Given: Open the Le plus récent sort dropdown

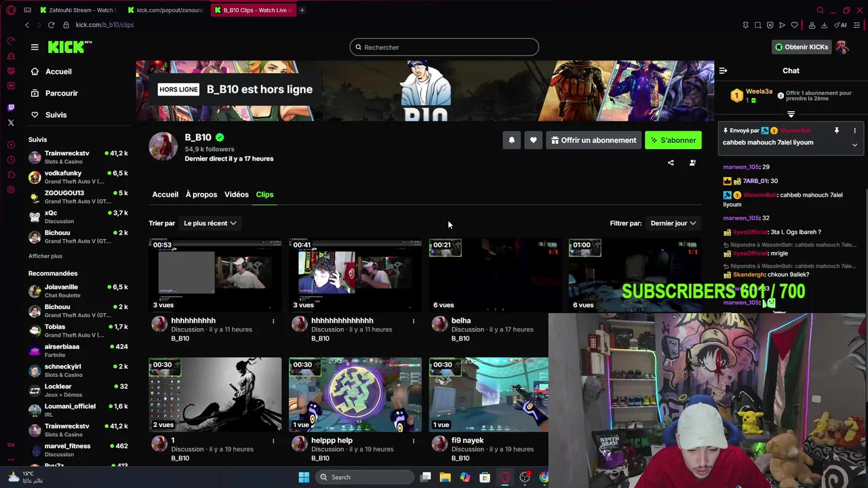Looking at the screenshot, I should pos(210,223).
